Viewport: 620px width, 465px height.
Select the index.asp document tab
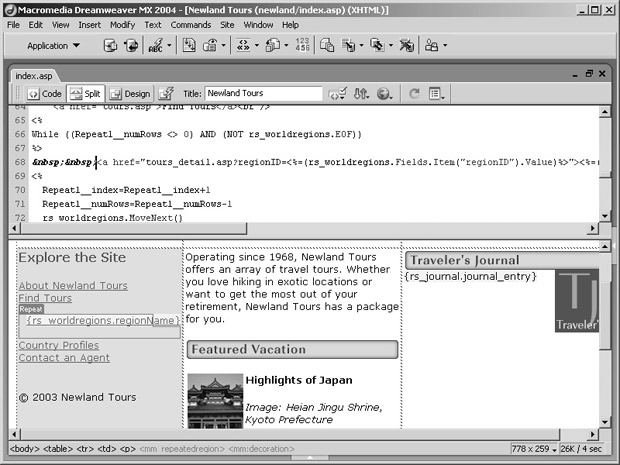click(x=34, y=76)
